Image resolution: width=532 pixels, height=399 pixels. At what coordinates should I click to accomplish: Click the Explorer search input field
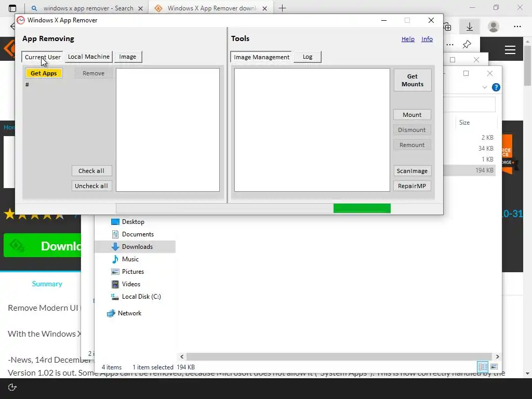coord(470,104)
